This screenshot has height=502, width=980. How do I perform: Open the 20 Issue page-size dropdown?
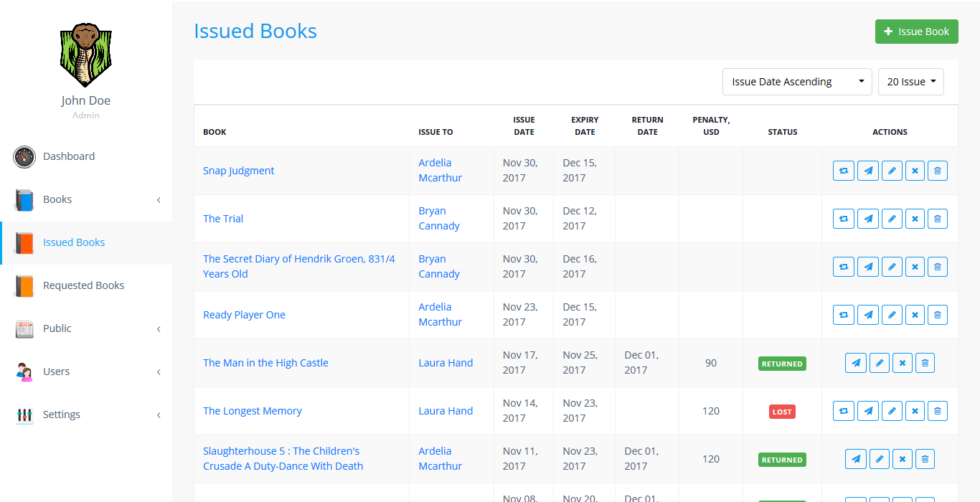pos(910,82)
